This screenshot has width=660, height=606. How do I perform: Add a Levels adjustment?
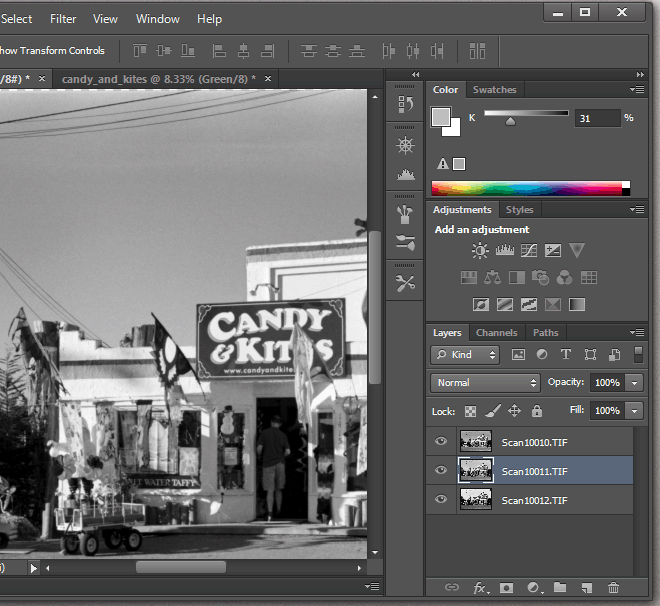pyautogui.click(x=505, y=250)
